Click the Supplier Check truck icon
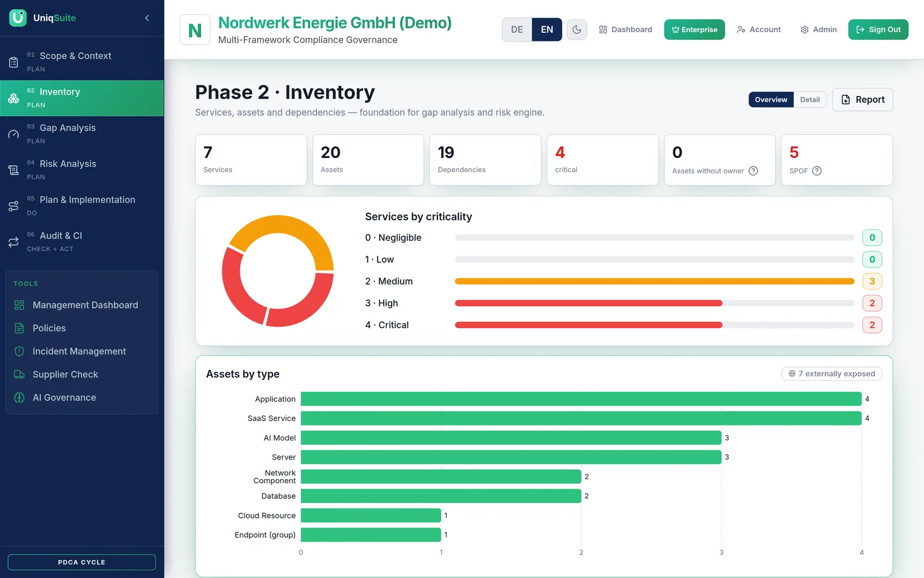Viewport: 924px width, 578px height. (x=19, y=375)
